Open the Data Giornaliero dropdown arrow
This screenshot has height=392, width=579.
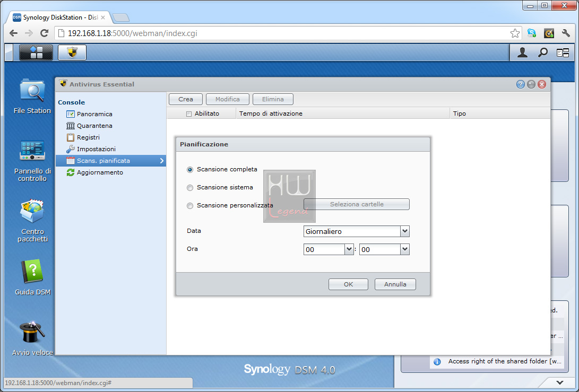pos(405,231)
